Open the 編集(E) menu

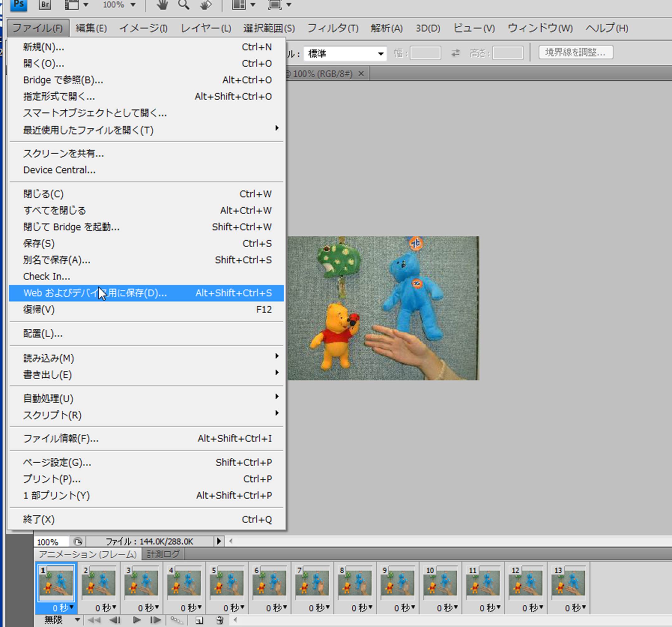pos(91,28)
